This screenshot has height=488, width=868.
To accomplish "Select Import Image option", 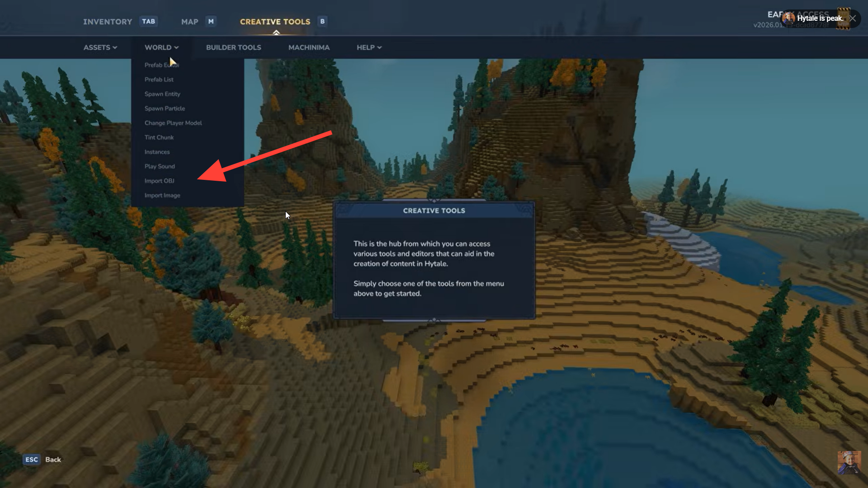I will (162, 195).
